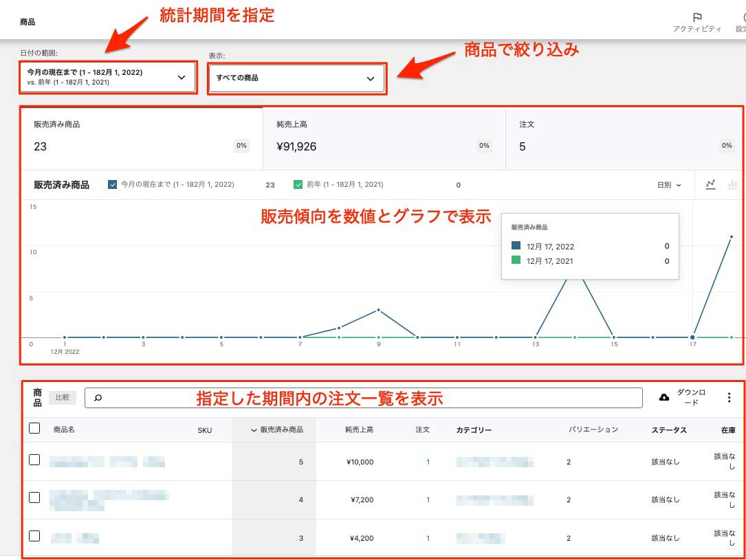Click the sort arrow beside 販売済み商品 column
The height and width of the screenshot is (560, 746).
coord(254,430)
